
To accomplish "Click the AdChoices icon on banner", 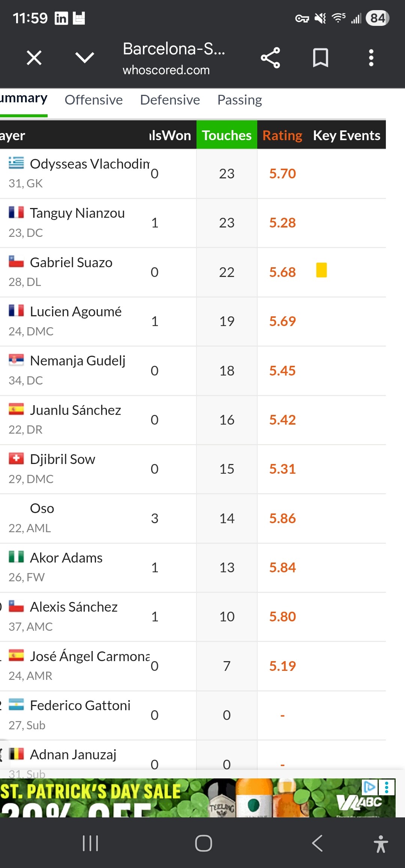I will pyautogui.click(x=369, y=787).
